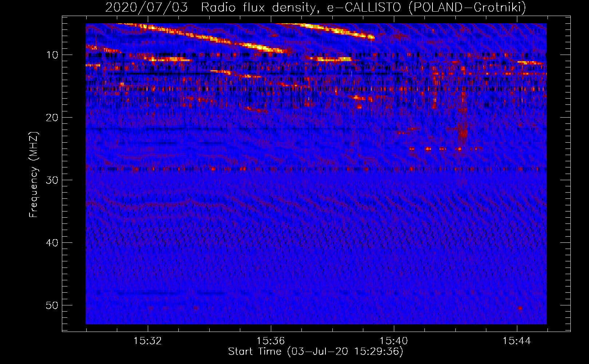Select the 20 MHz tick label

(x=52, y=118)
